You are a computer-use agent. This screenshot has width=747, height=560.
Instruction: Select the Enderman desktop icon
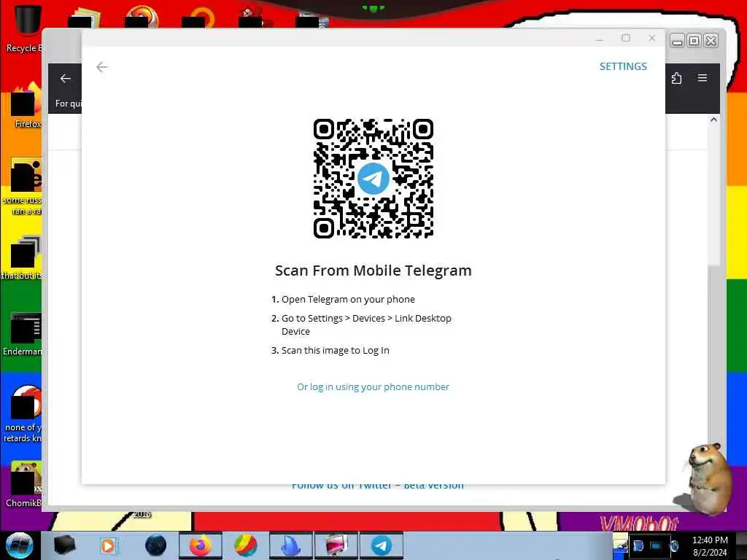(x=23, y=333)
